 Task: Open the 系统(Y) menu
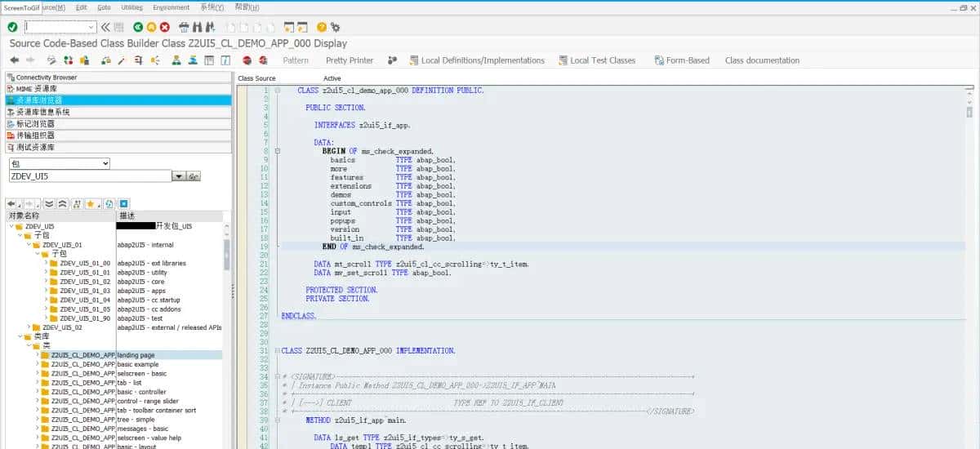212,7
